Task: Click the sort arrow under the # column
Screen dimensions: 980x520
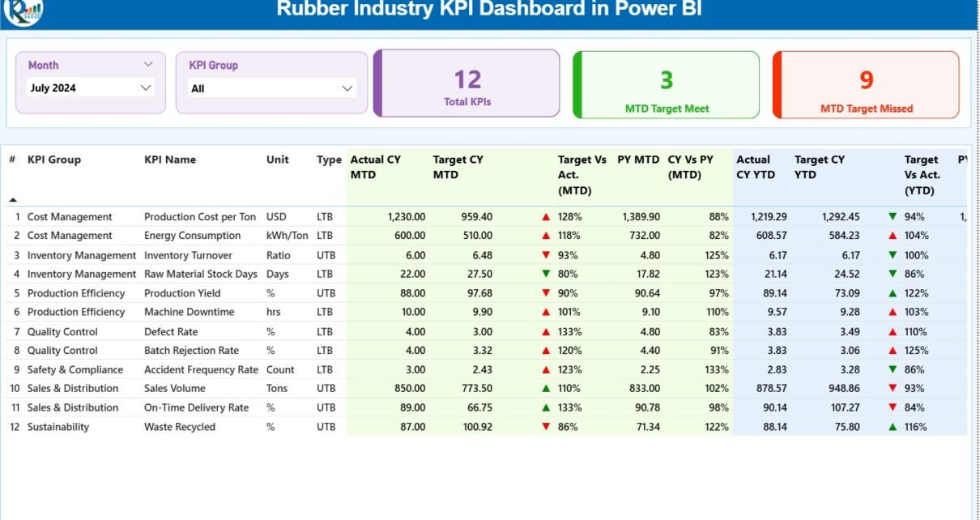Action: pos(13,199)
